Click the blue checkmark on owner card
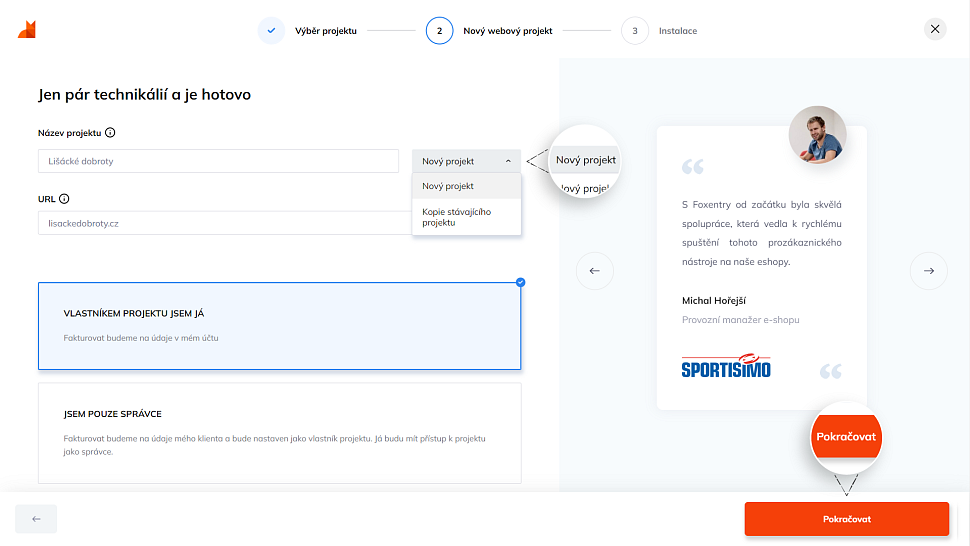 (520, 282)
